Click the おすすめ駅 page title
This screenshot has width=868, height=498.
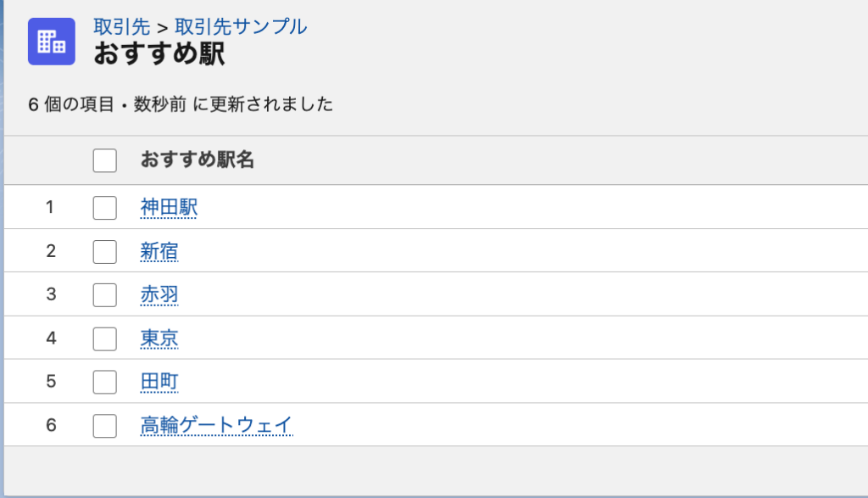tap(159, 55)
